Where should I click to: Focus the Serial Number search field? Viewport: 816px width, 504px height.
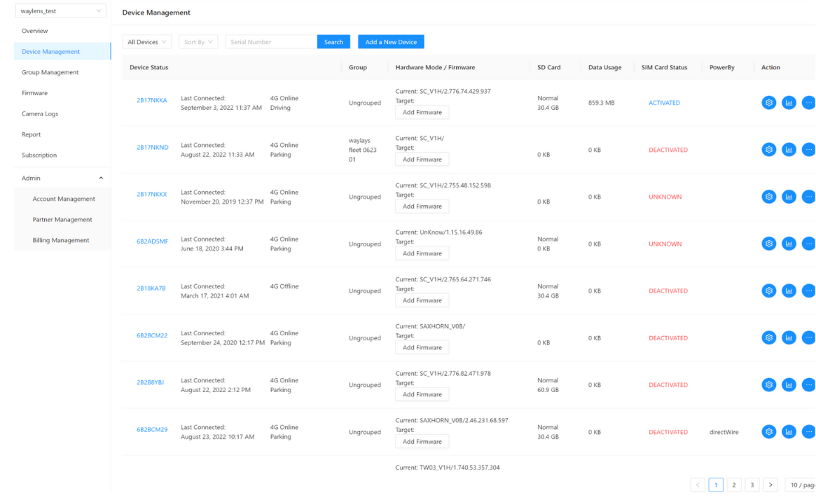271,41
